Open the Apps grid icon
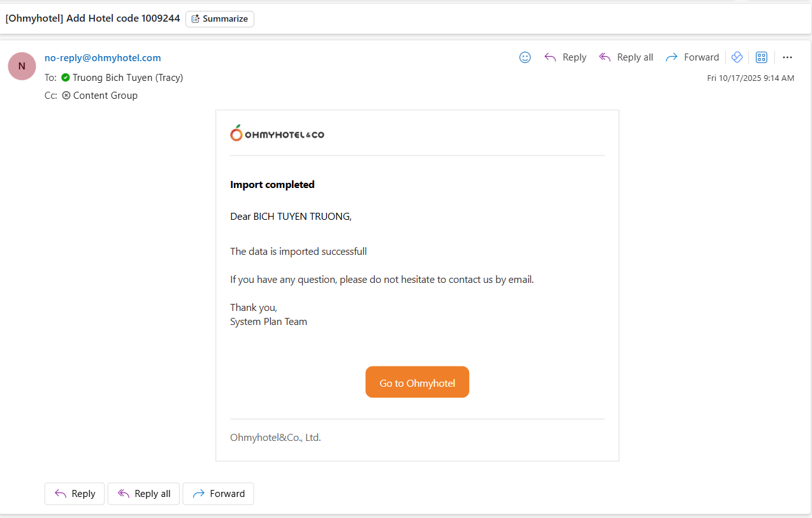This screenshot has height=518, width=812. tap(761, 57)
